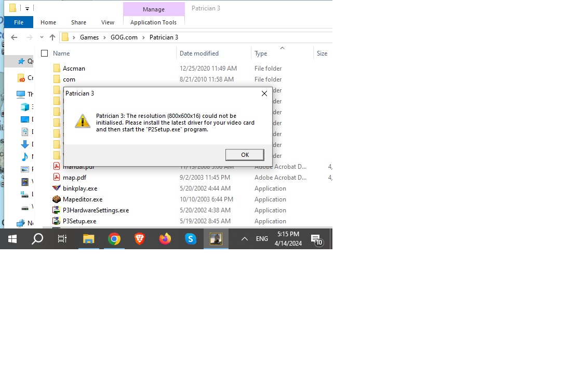Image resolution: width=588 pixels, height=391 pixels.
Task: Switch to File Explorer on taskbar
Action: 88,239
